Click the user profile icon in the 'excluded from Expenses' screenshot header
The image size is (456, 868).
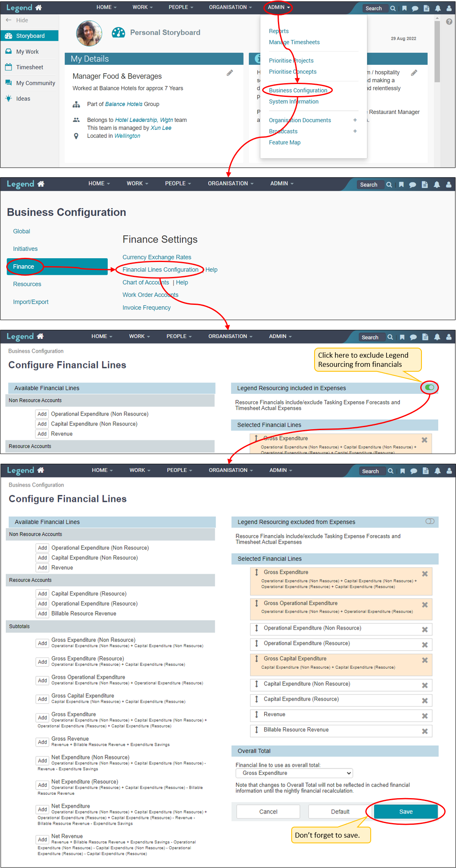[x=449, y=471]
